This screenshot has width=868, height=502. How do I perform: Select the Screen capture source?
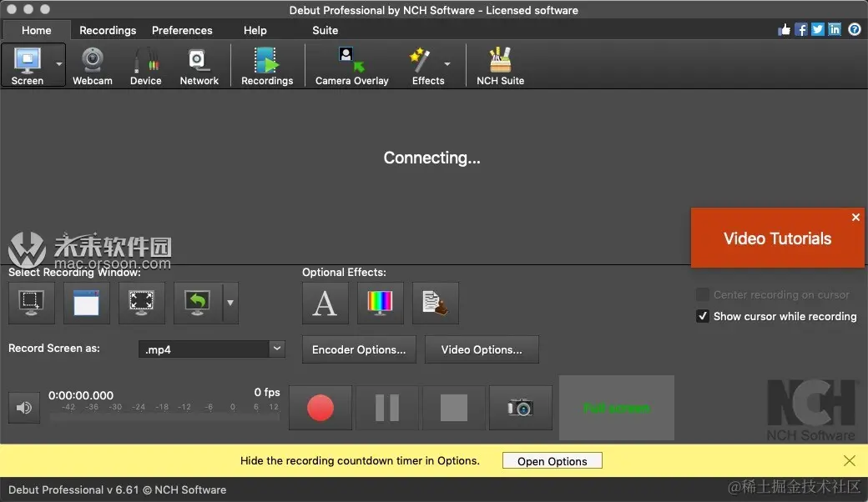click(27, 66)
